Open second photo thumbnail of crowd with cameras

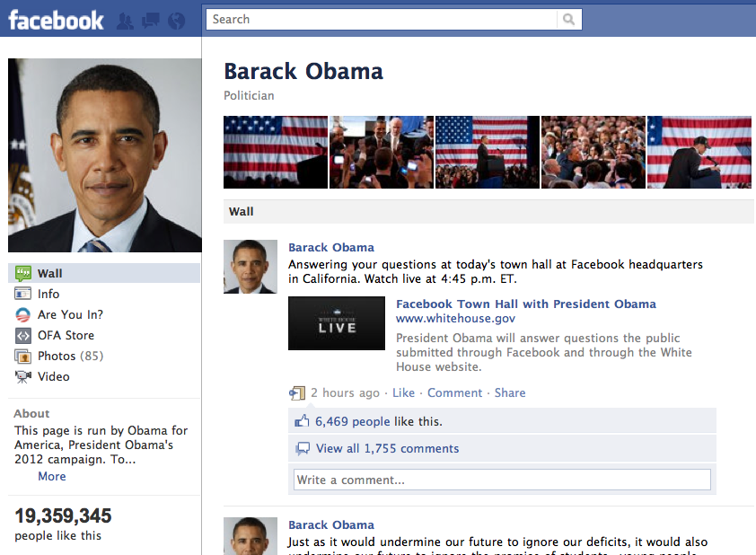pyautogui.click(x=382, y=152)
